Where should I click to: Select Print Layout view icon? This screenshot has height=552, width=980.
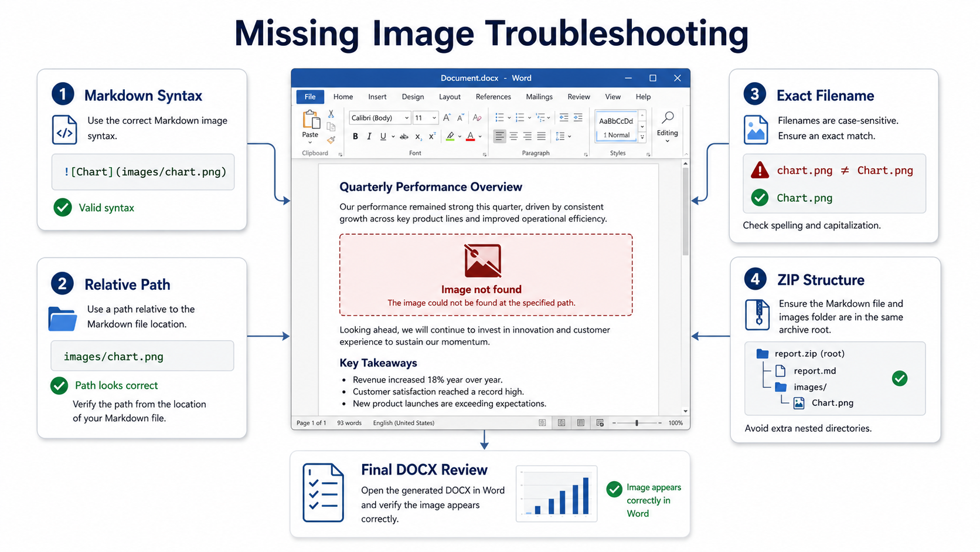[x=581, y=422]
